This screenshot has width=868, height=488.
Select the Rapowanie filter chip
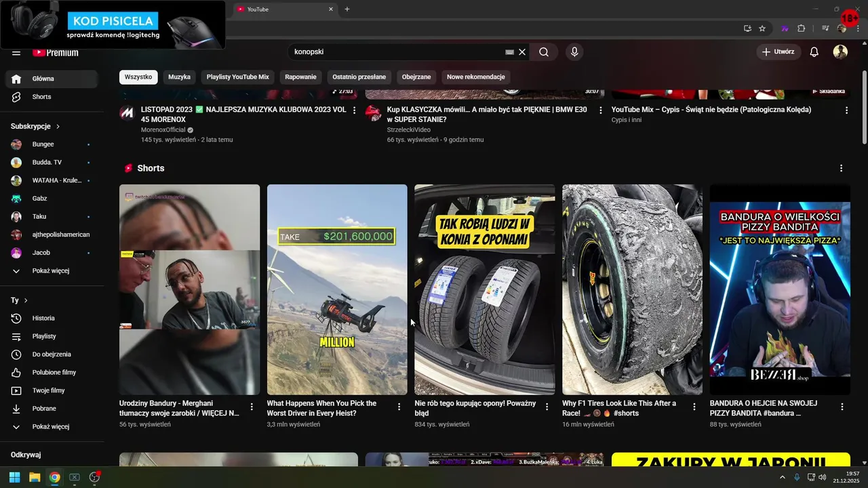pos(300,77)
